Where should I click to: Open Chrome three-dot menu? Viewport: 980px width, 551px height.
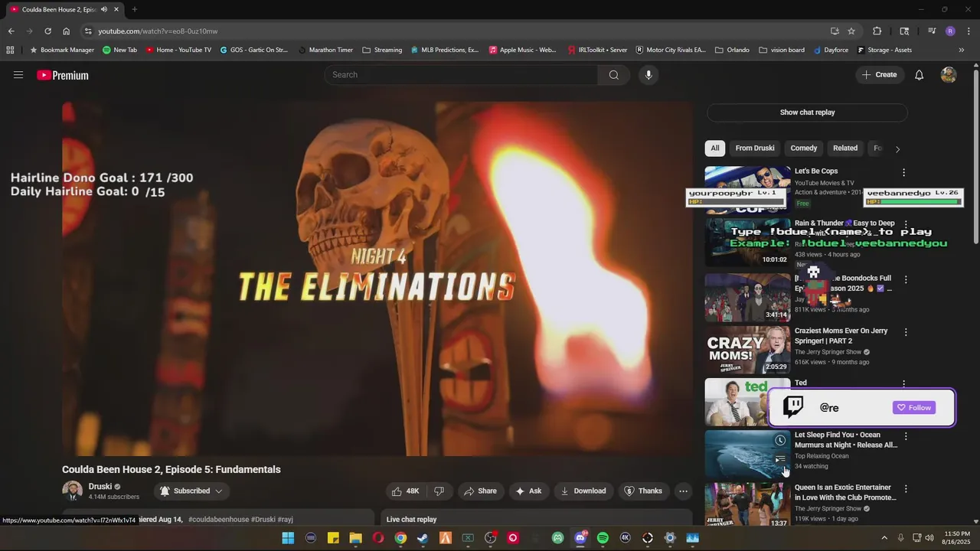tap(969, 31)
